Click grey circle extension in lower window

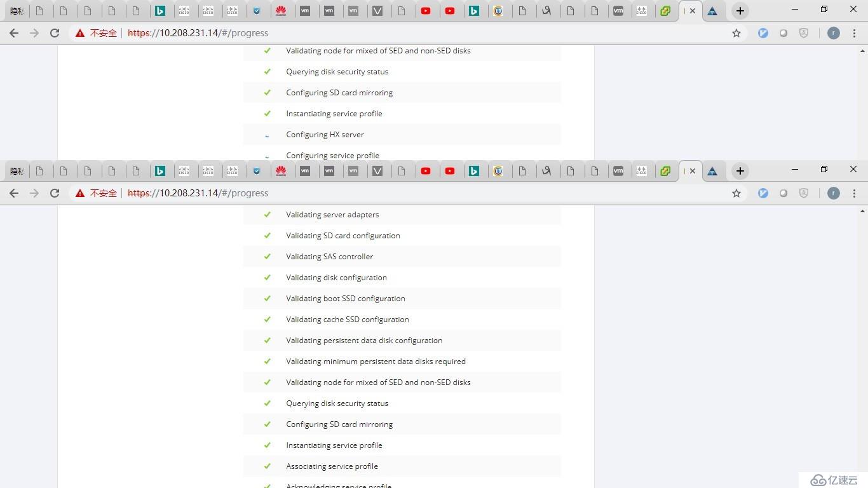click(783, 193)
